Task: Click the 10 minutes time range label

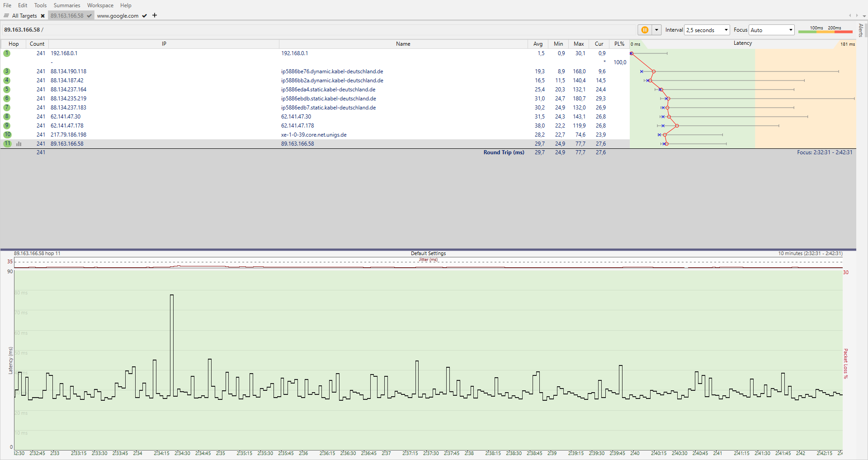Action: (810, 253)
